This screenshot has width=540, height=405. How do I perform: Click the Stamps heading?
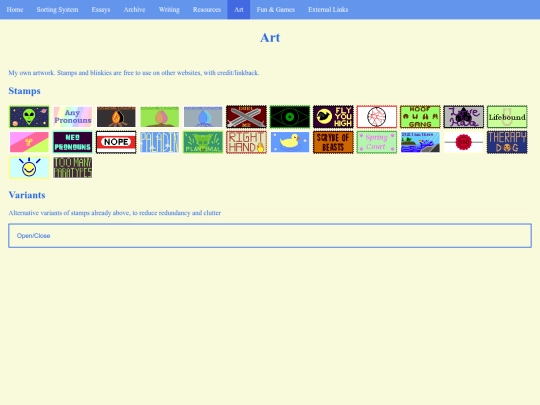24,91
